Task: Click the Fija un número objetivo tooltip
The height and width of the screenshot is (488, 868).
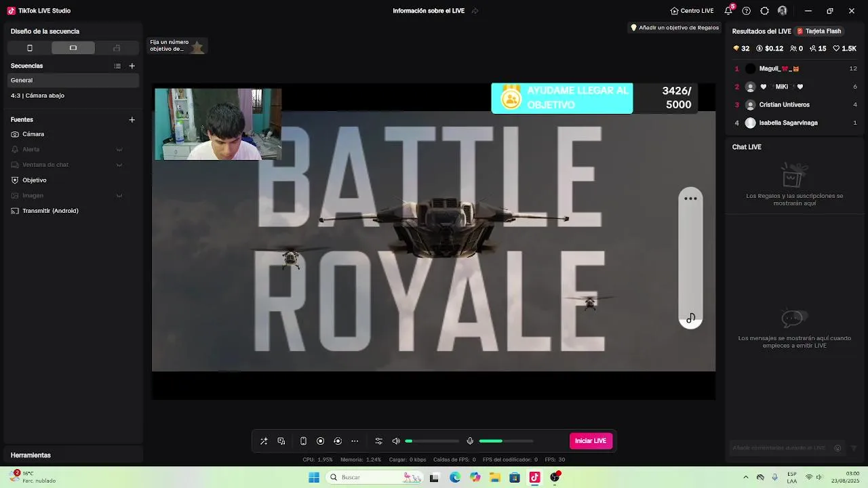Action: click(x=177, y=46)
